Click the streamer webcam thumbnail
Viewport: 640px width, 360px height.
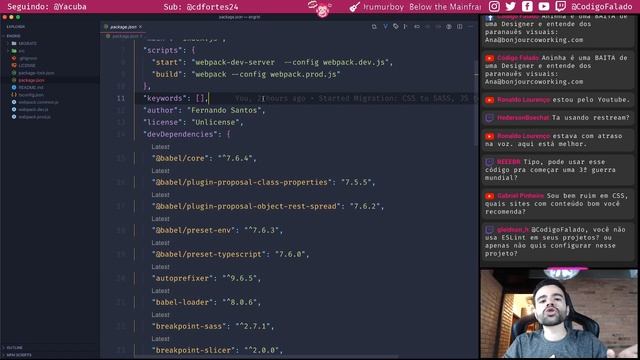[559, 313]
